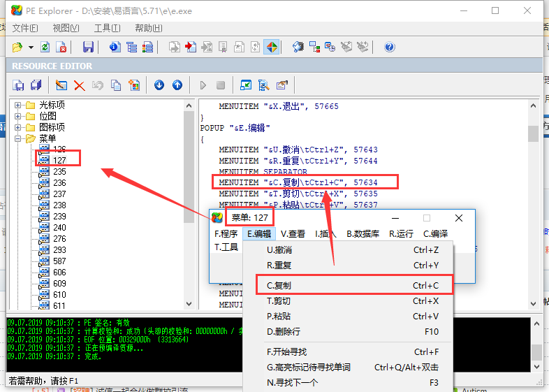The height and width of the screenshot is (392, 549).
Task: Click the colorful resource editor toolbar icon
Action: pos(272,47)
